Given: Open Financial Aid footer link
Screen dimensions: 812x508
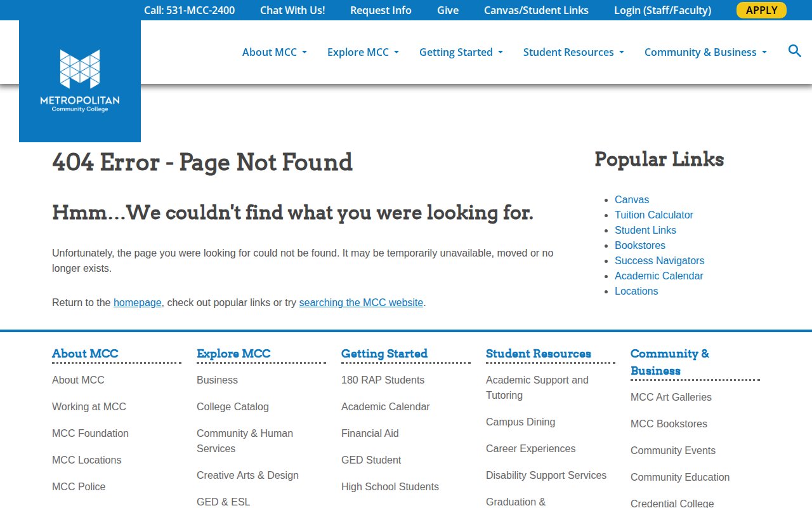Looking at the screenshot, I should pos(370,433).
